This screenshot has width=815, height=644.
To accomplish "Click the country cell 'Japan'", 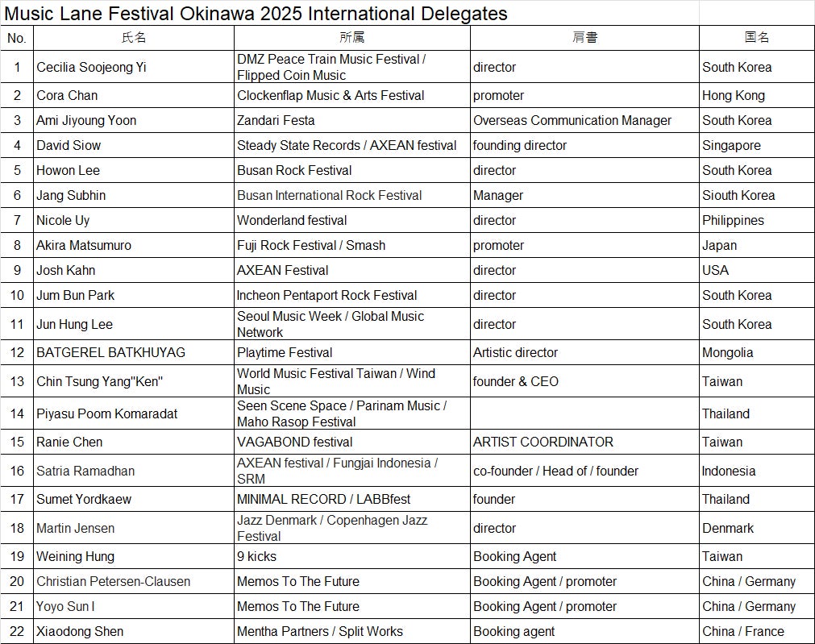I will point(757,245).
